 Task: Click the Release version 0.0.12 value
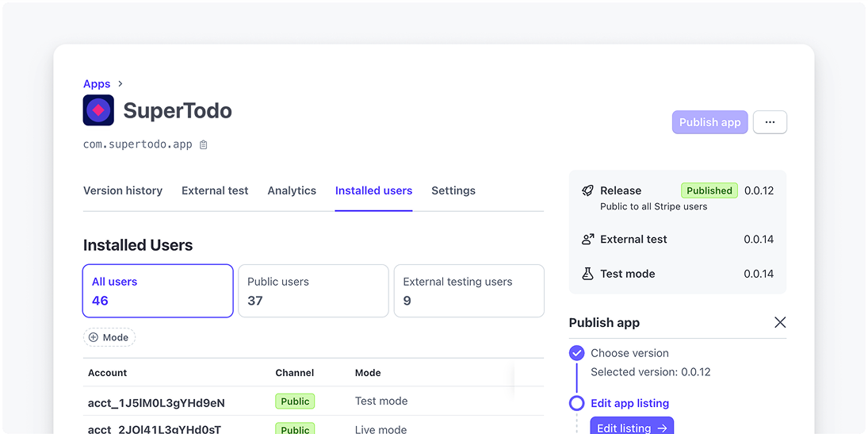click(x=759, y=190)
